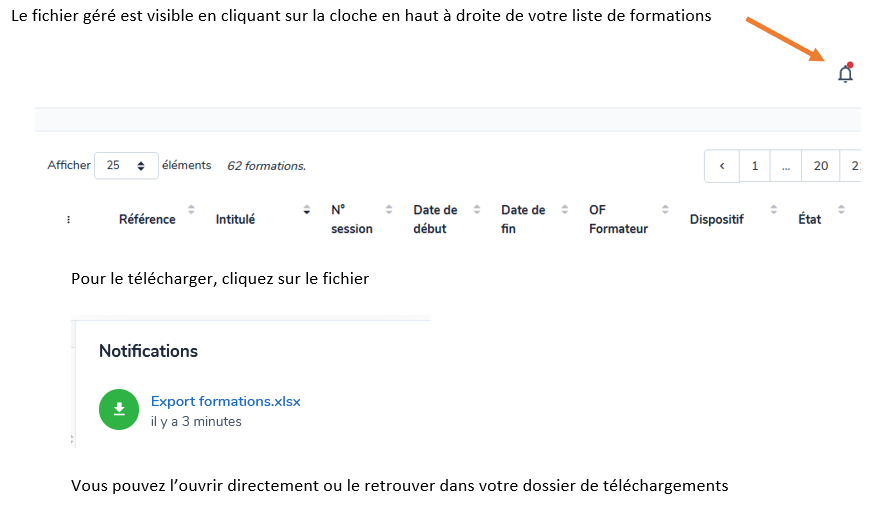Sort by Référence using its sort arrows

point(191,210)
